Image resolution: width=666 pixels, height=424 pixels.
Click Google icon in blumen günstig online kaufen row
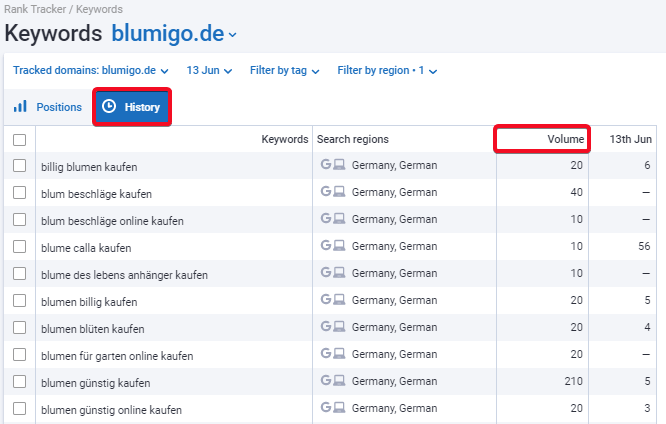(x=326, y=407)
